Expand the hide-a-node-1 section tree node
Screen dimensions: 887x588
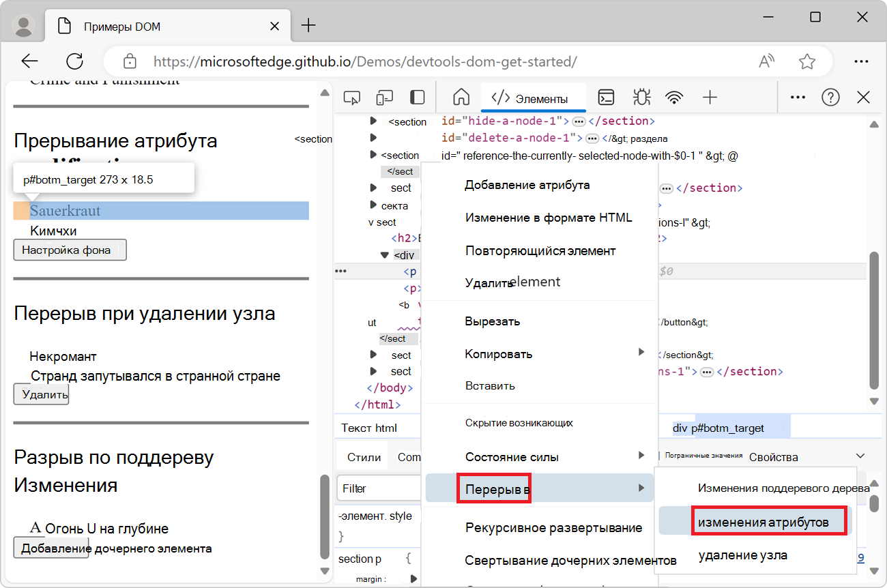pyautogui.click(x=373, y=121)
